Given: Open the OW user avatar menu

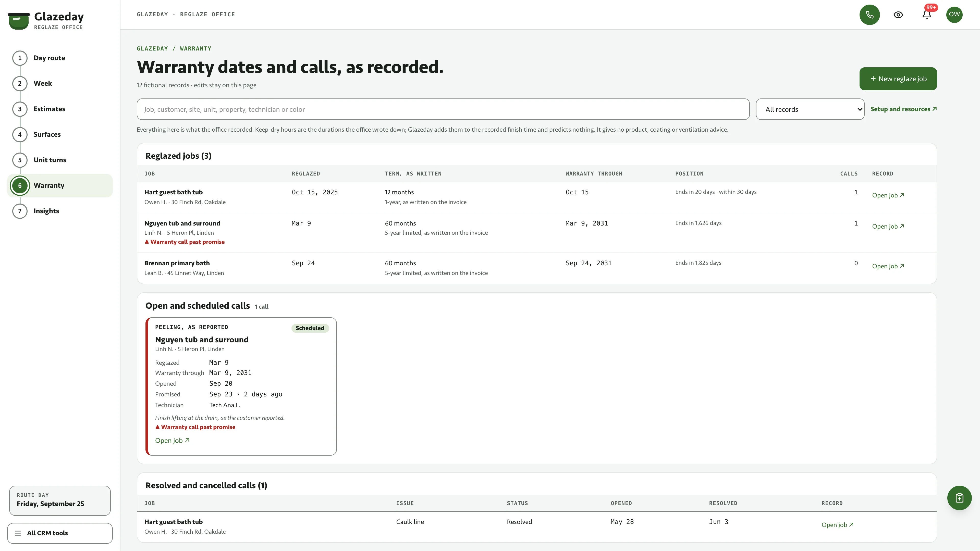Looking at the screenshot, I should [954, 15].
